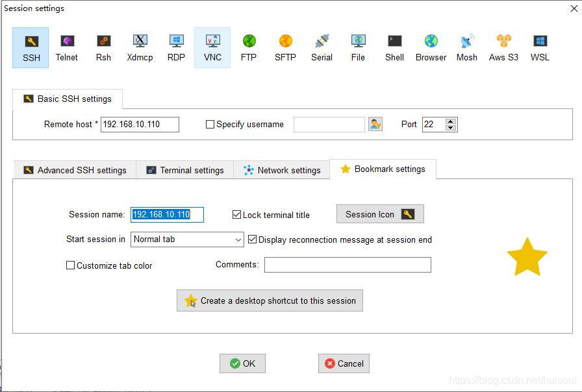Screen dimensions: 582x392
Task: Uncheck Lock terminal title
Action: coord(236,215)
